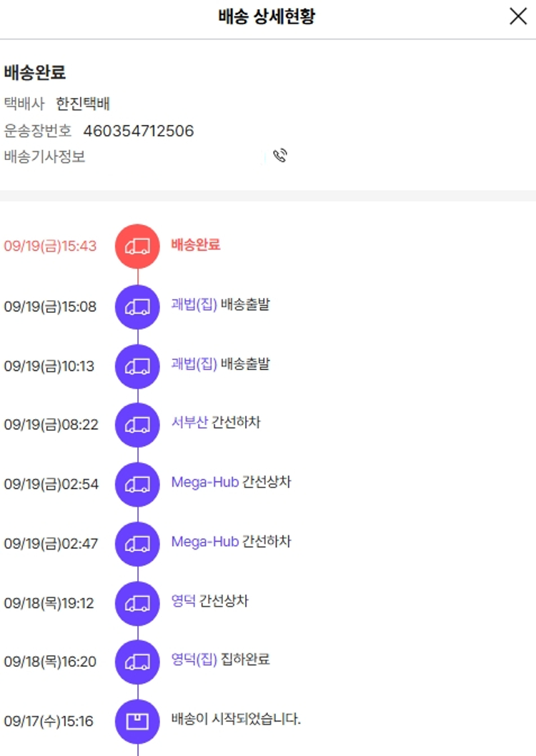Click the truck icon at 09/19 02:54
Viewport: 536px width, 756px height.
(x=137, y=484)
